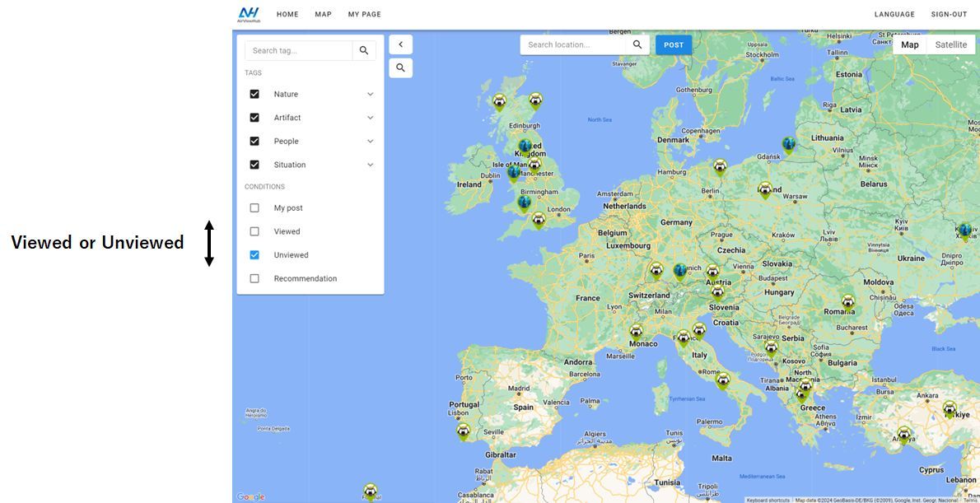Uncheck the Nature tag checkbox

pos(254,94)
